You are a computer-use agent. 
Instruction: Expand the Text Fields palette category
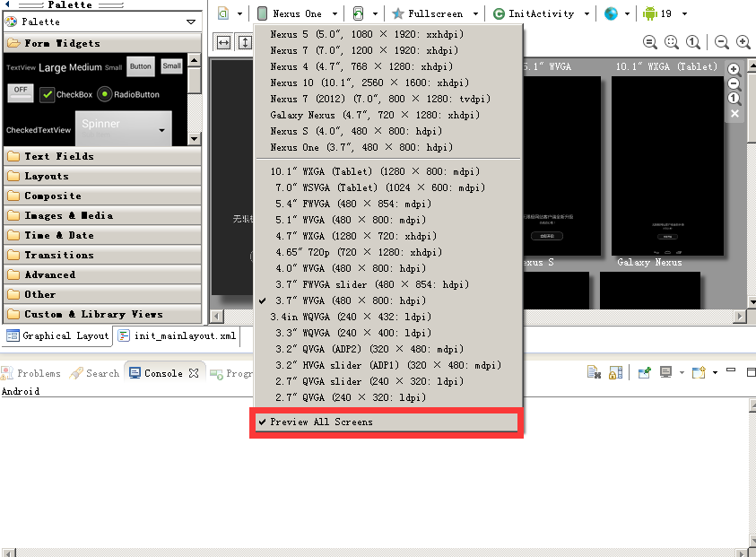coord(102,156)
